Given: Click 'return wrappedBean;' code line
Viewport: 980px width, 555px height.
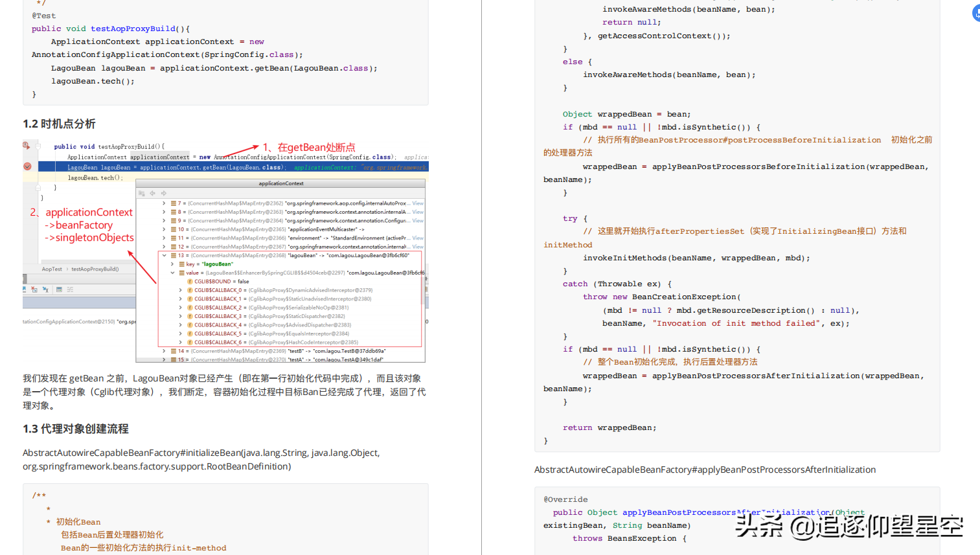Looking at the screenshot, I should coord(610,427).
